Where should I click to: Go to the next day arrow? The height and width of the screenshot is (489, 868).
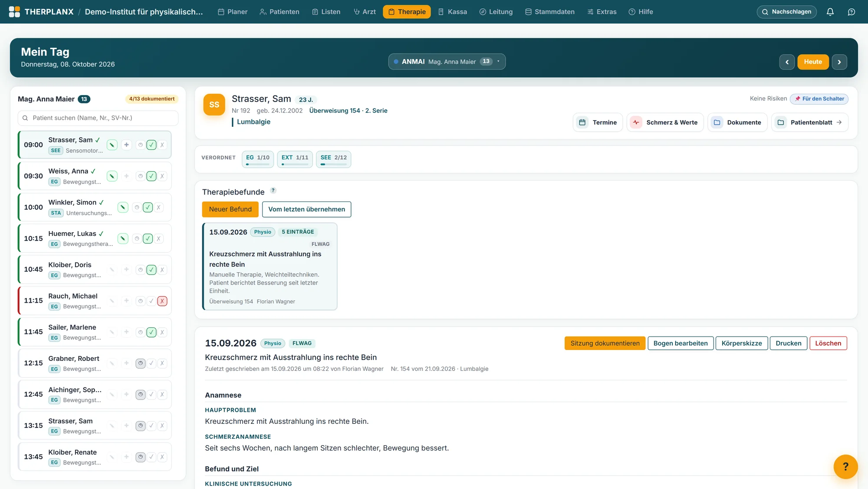839,62
